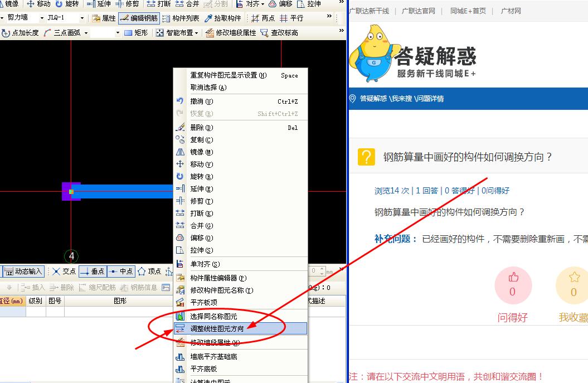
Task: Choose 复制 (C) from the context menu
Action: tap(240, 140)
